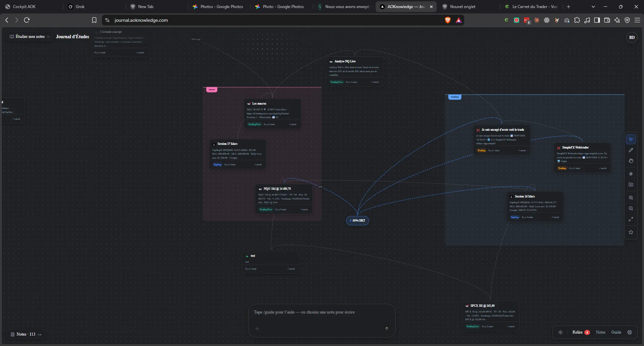This screenshot has width=644, height=346.
Task: Expand the Étudier mes notes dropdown
Action: tap(30, 37)
